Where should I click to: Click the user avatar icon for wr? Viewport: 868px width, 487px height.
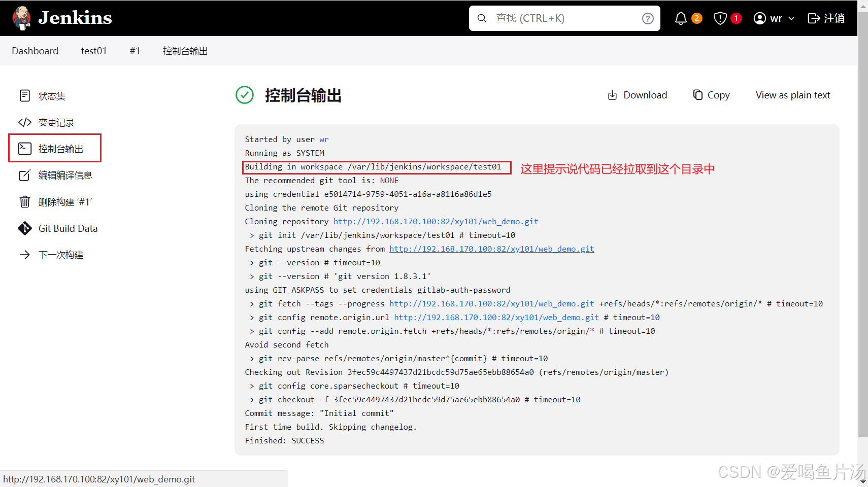(x=759, y=18)
